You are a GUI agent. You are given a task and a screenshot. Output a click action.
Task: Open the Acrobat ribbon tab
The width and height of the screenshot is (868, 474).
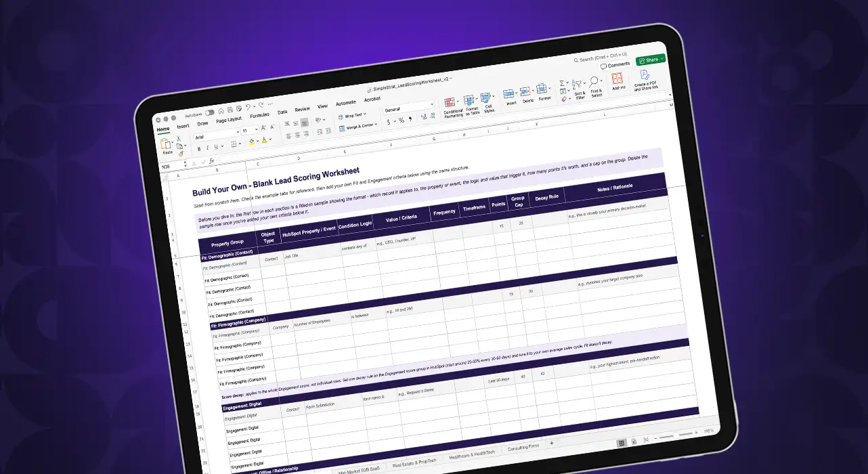point(372,99)
